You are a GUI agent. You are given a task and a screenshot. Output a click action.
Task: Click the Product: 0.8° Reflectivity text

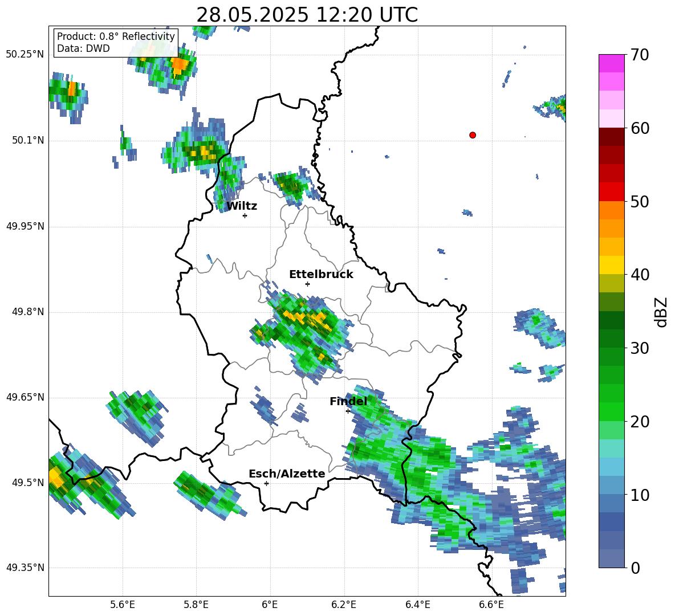[x=116, y=36]
